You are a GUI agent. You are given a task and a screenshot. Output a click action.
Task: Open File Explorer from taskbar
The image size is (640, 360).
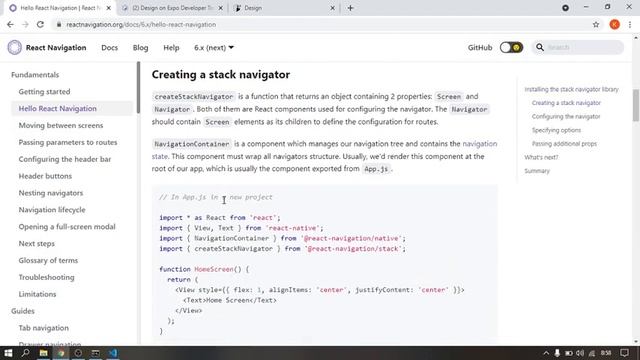pos(43,353)
